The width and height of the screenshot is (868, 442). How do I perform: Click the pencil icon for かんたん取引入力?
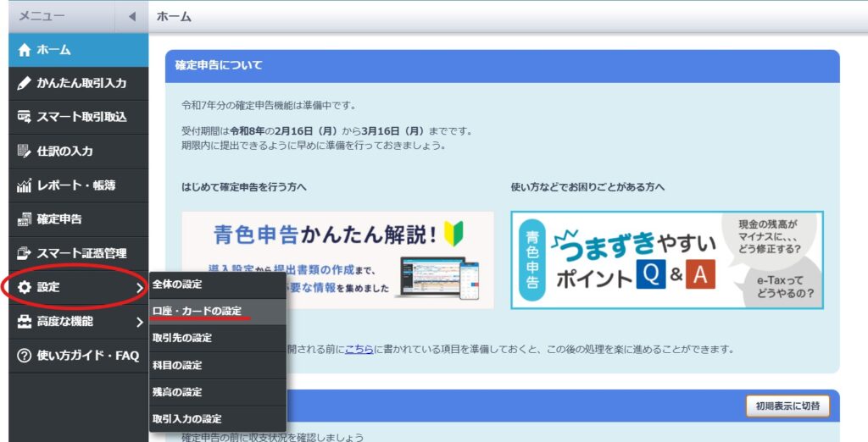click(x=25, y=84)
